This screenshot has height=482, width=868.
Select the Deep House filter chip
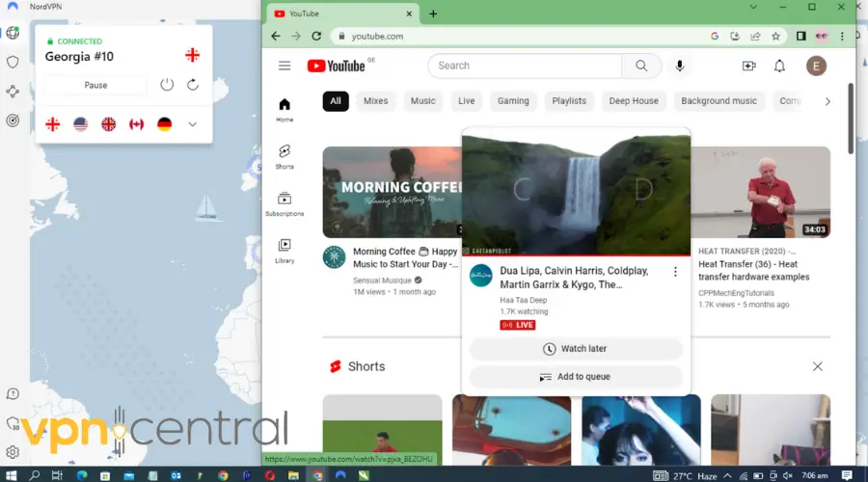click(634, 101)
